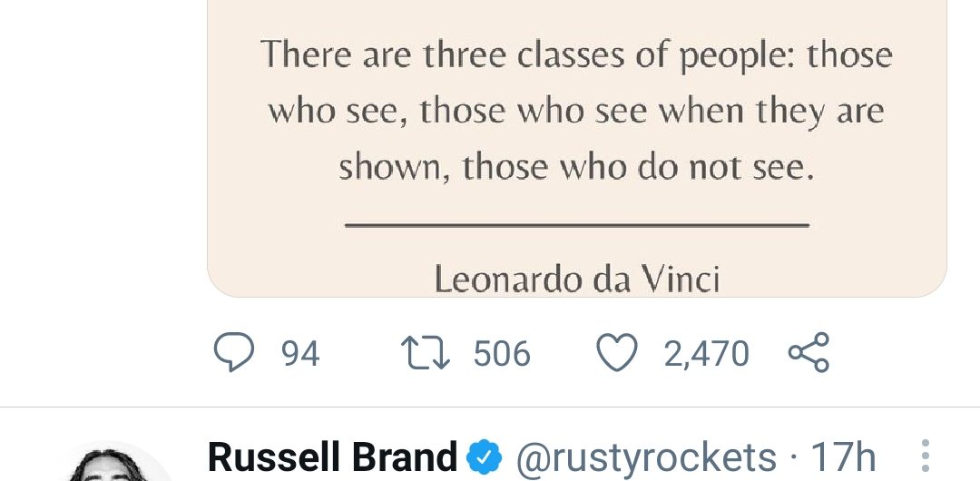Click the divider above Russell Brand's tweet
980x481 pixels.
[x=490, y=407]
